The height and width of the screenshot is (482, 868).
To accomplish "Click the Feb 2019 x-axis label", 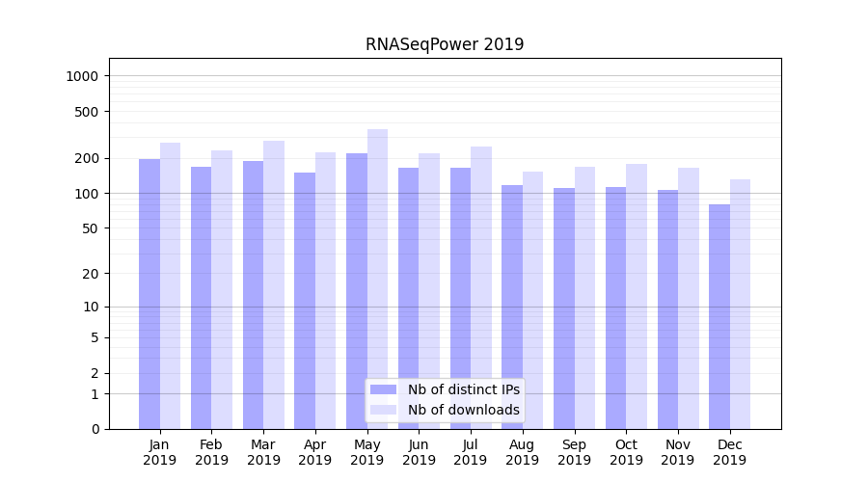I will coord(211,452).
